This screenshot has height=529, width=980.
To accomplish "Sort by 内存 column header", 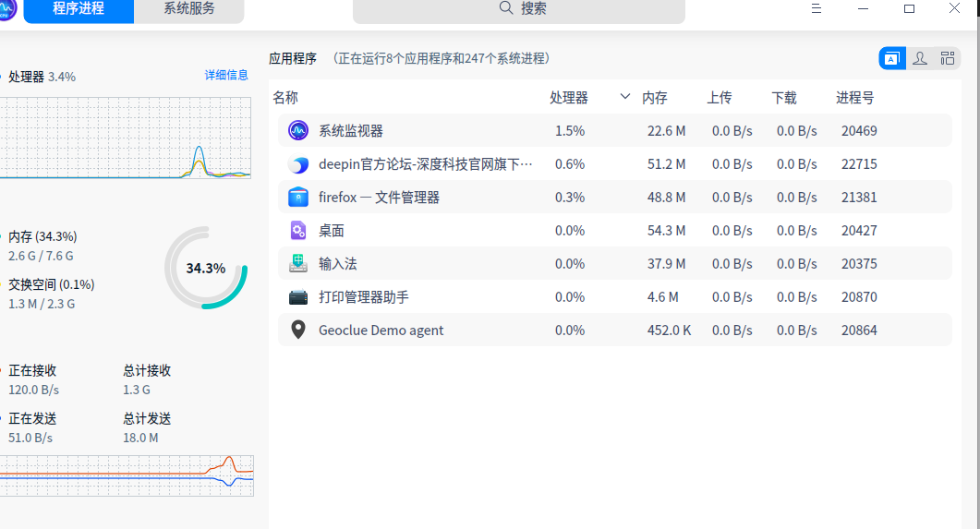I will (654, 98).
